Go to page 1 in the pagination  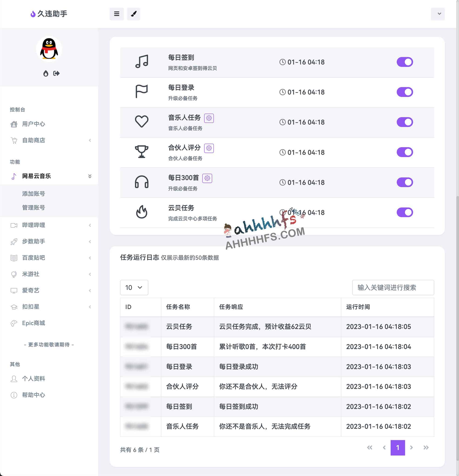[398, 448]
